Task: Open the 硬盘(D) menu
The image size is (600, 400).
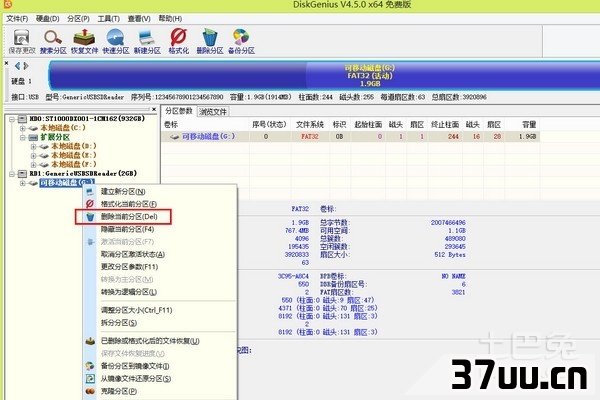Action: click(47, 18)
